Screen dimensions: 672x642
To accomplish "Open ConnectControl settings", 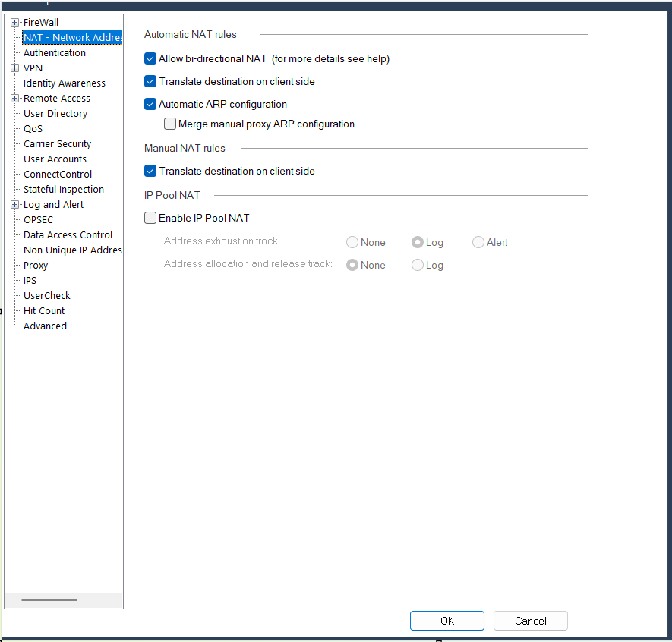I will tap(58, 175).
